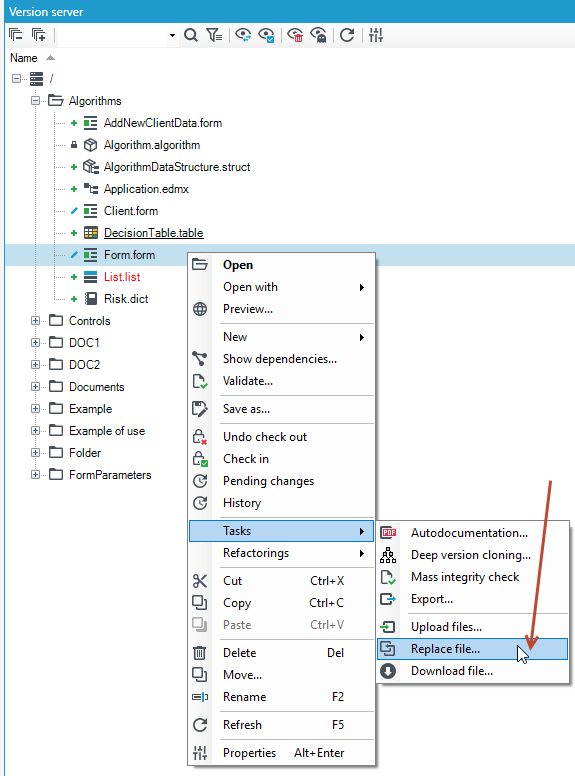Click the eye with trash toolbar icon
The image size is (575, 776).
[295, 35]
